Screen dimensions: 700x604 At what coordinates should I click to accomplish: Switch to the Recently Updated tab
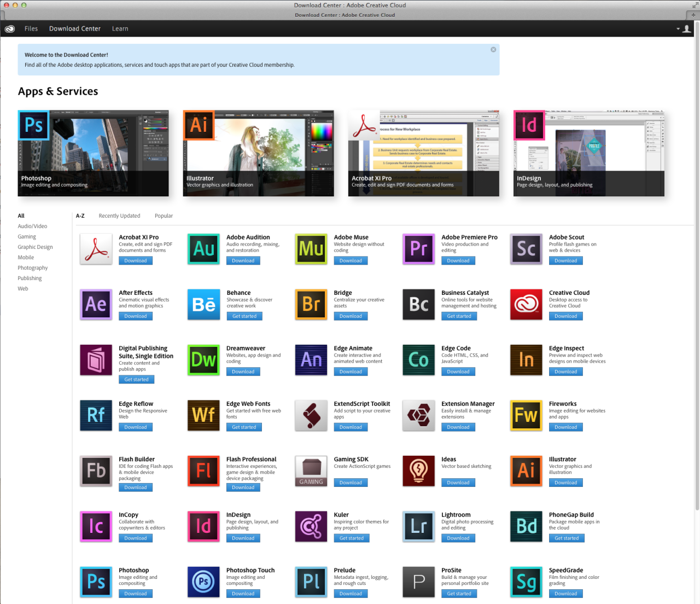pyautogui.click(x=119, y=216)
